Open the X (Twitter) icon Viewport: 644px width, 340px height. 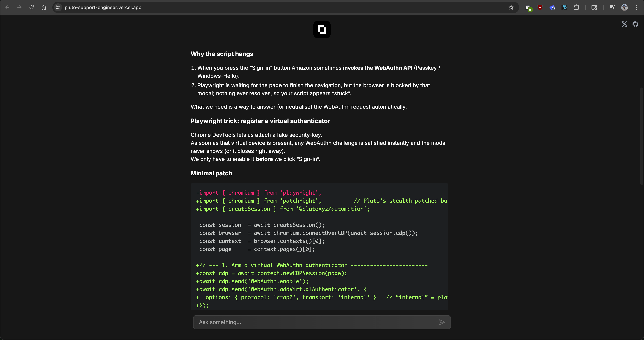click(625, 24)
